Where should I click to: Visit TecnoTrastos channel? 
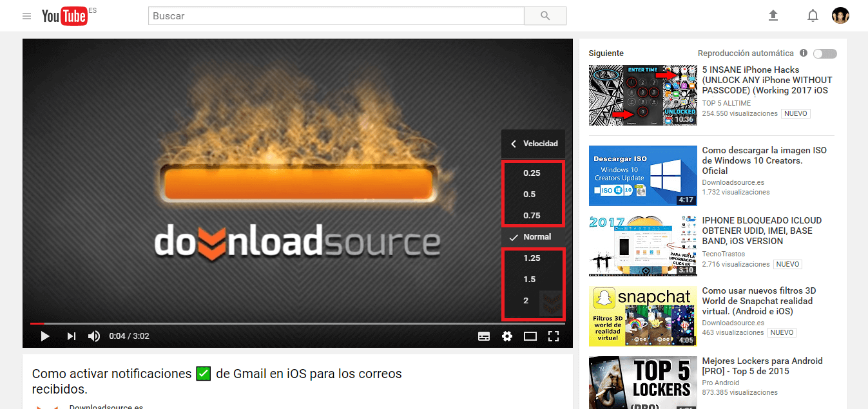coord(723,254)
